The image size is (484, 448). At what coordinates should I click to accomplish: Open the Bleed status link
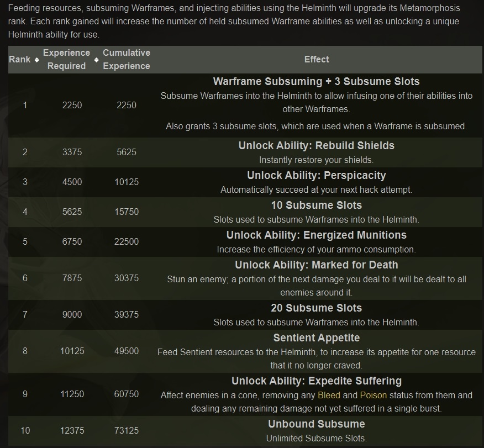tap(329, 395)
